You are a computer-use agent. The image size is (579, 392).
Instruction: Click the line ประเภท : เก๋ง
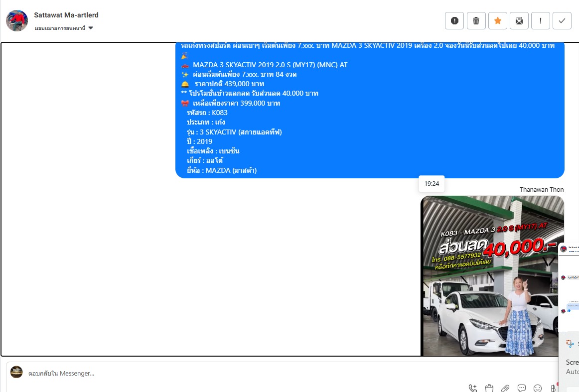(x=206, y=122)
